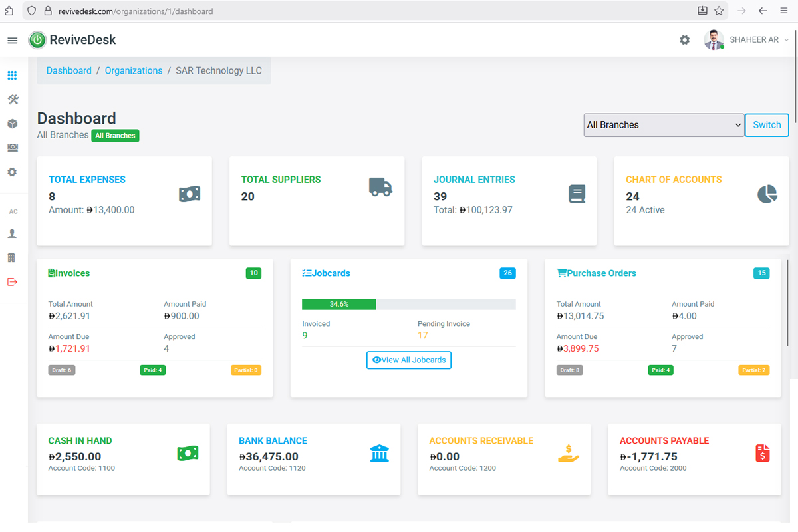The image size is (798, 532).
Task: Log out using the red exit icon
Action: [x=12, y=281]
